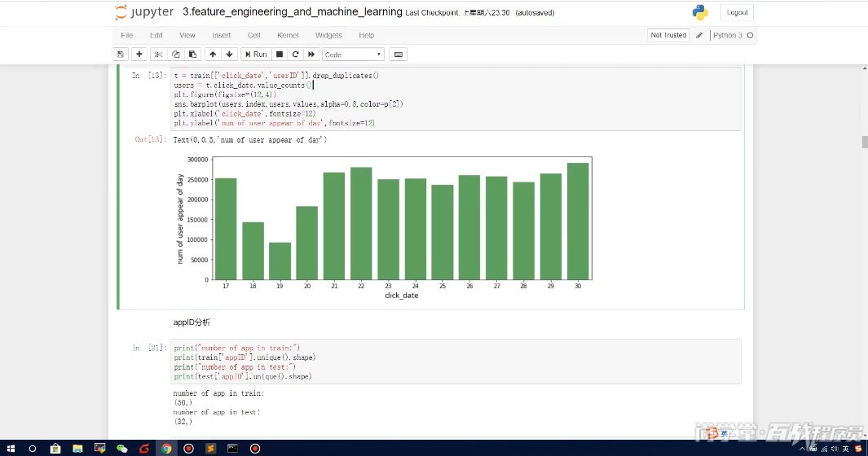
Task: Open the Widgets menu
Action: coord(328,35)
